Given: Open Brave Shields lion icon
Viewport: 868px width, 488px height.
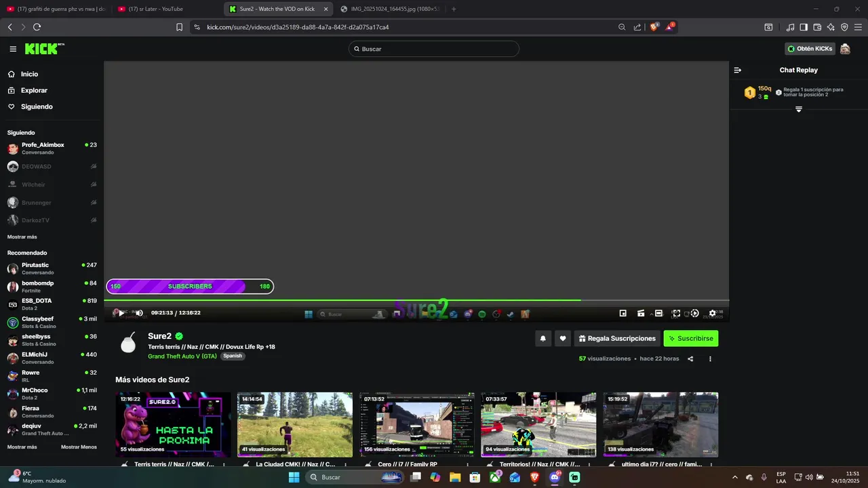Looking at the screenshot, I should point(654,27).
